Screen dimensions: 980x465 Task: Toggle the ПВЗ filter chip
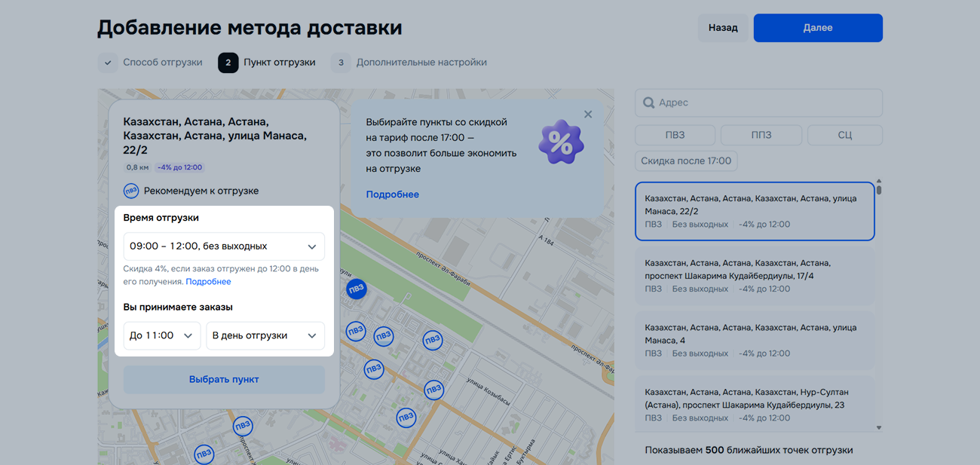tap(675, 135)
